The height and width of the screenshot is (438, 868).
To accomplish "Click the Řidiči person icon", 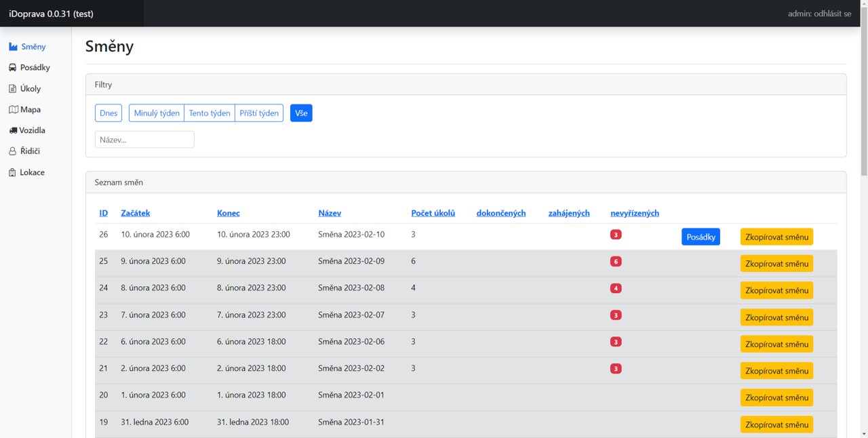I will pos(13,151).
